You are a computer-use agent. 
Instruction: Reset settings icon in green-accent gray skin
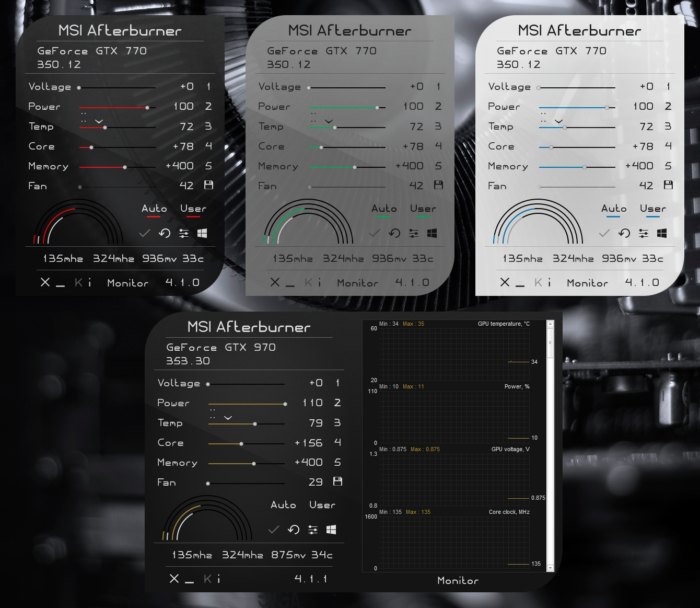394,233
